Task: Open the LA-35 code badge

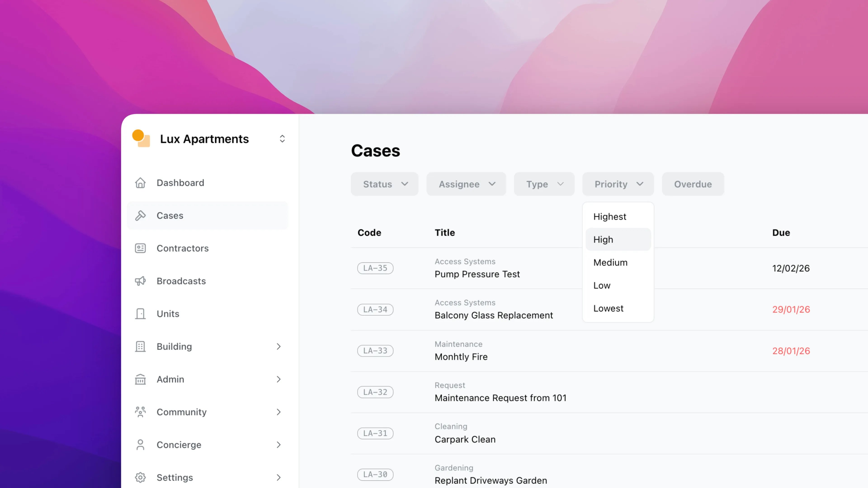Action: click(375, 268)
